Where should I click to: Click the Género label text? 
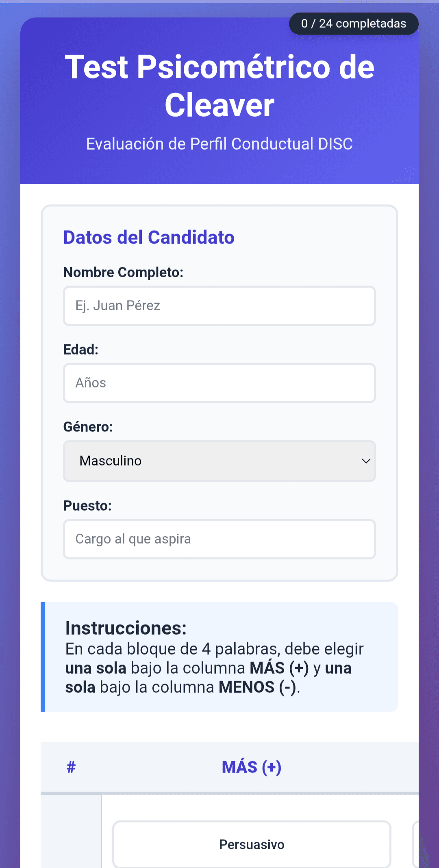[88, 427]
